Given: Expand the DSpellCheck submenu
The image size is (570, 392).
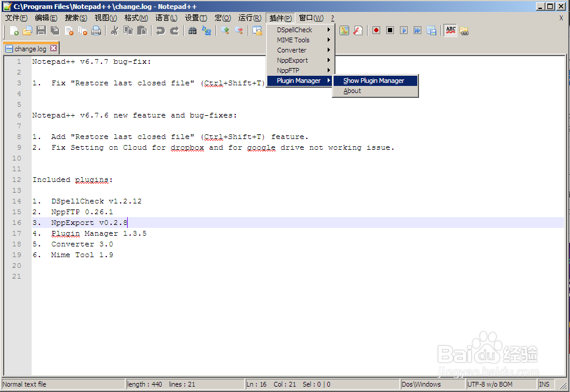Looking at the screenshot, I should (300, 30).
